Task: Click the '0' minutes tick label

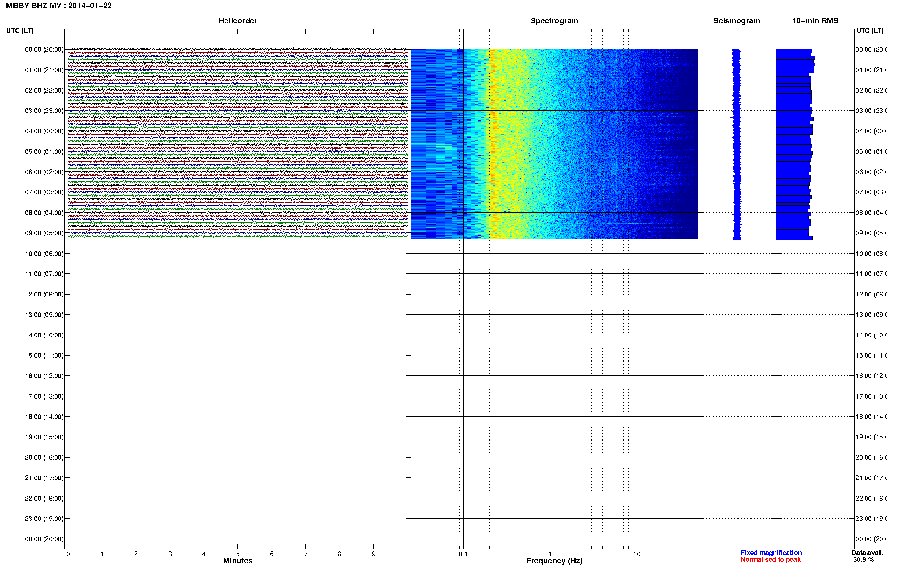Action: (68, 554)
